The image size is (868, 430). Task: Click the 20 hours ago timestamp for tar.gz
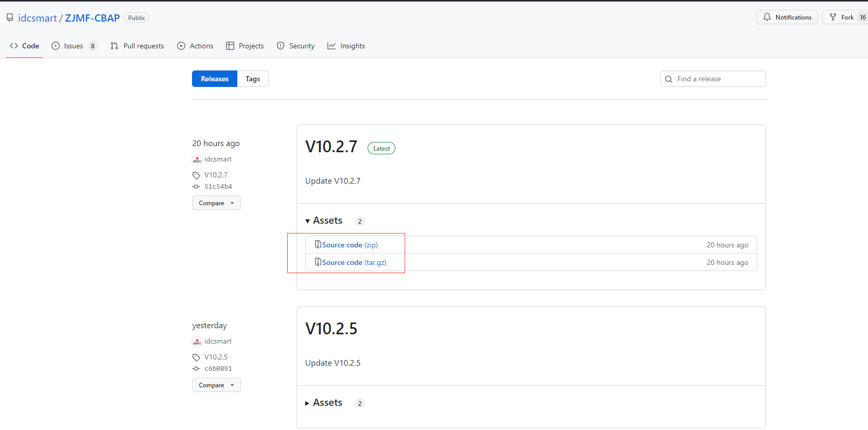point(727,262)
